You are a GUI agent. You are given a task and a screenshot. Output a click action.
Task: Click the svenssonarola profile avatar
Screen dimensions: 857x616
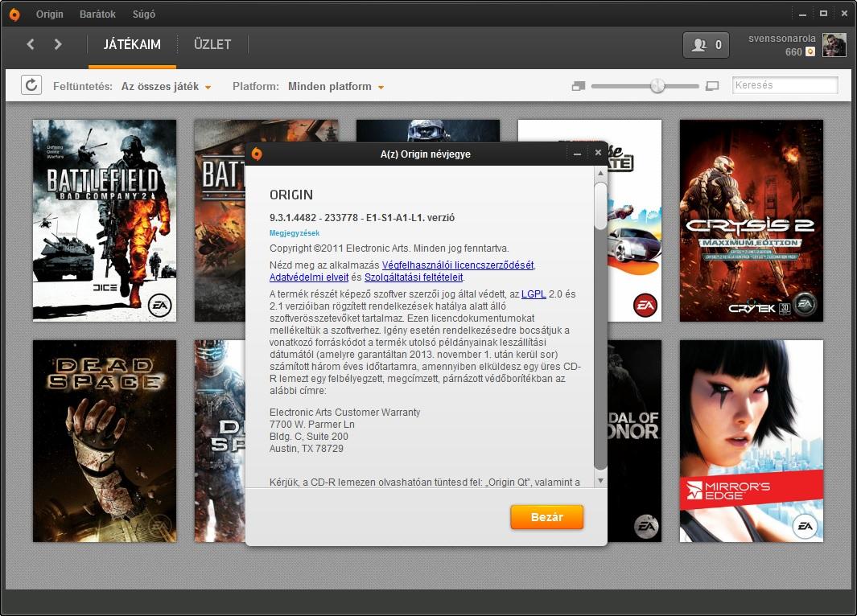[834, 45]
